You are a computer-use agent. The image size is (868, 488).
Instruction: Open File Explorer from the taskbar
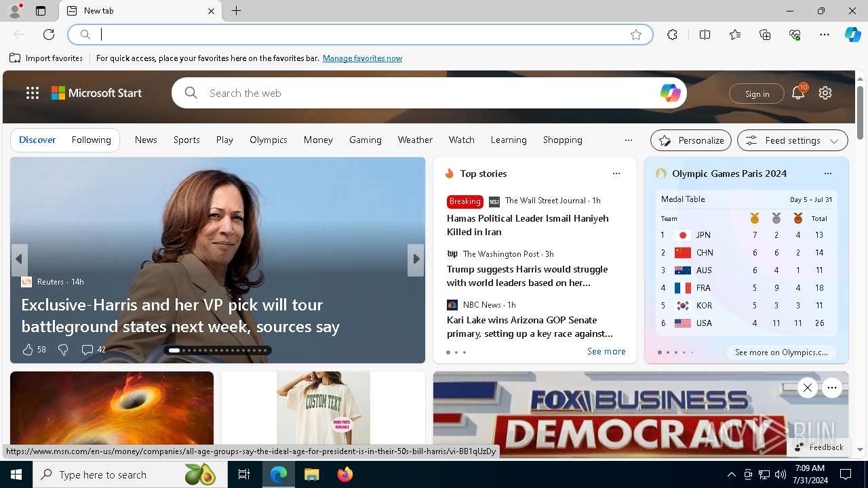tap(311, 474)
